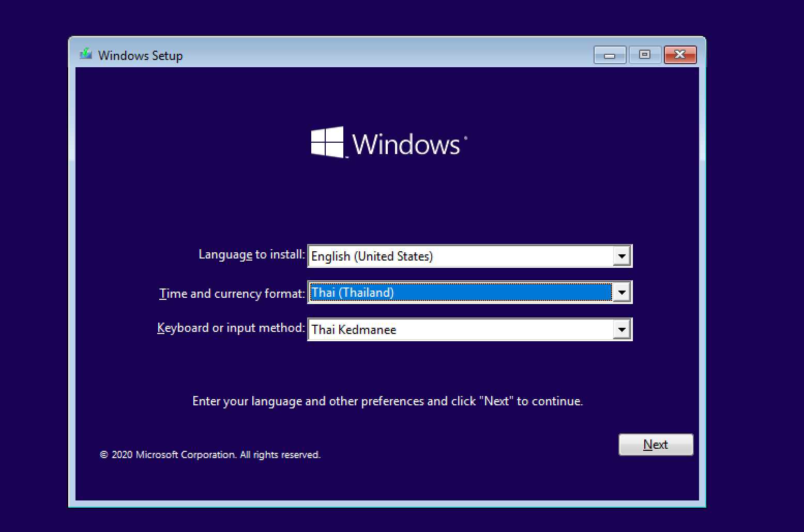Open the Language to install combo box
The height and width of the screenshot is (532, 804).
tap(469, 256)
